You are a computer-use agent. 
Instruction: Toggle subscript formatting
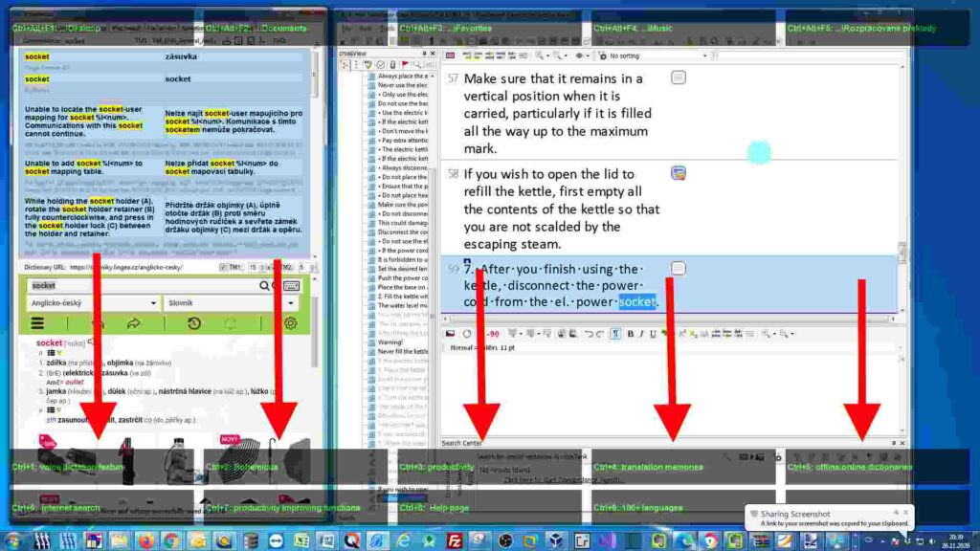(x=693, y=334)
